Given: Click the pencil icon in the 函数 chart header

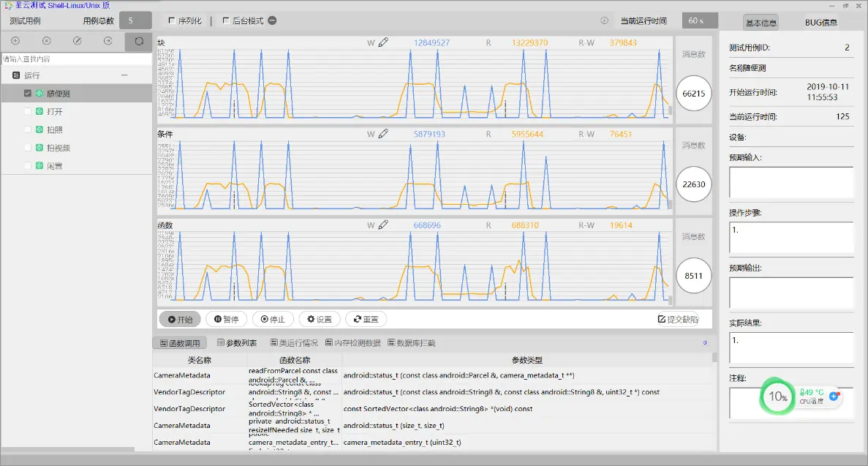Looking at the screenshot, I should tap(383, 225).
